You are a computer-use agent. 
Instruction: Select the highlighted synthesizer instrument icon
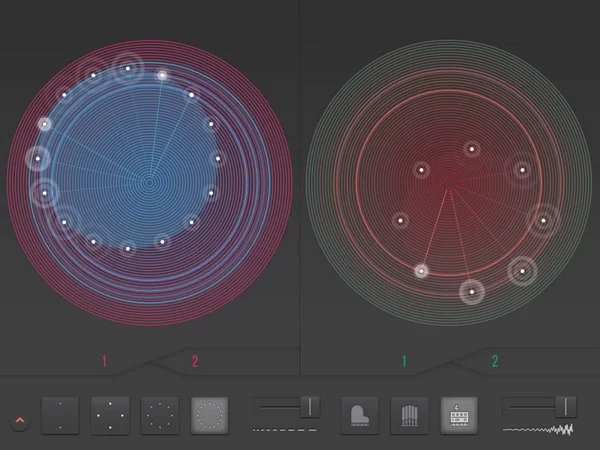tap(459, 415)
